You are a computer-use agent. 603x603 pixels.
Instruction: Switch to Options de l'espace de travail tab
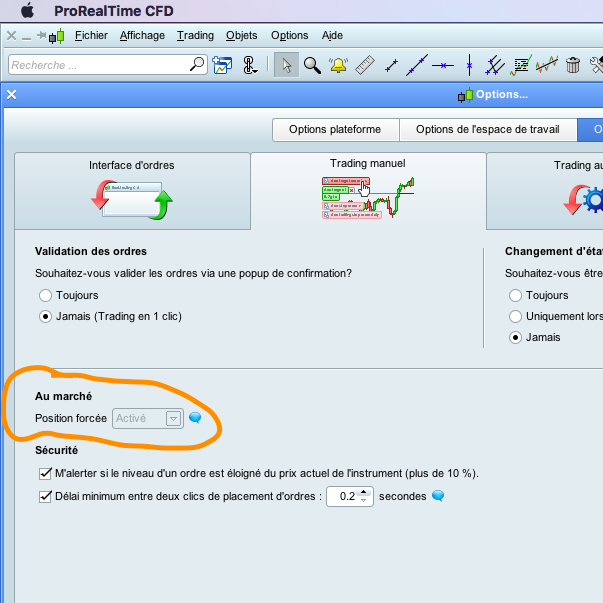point(488,130)
